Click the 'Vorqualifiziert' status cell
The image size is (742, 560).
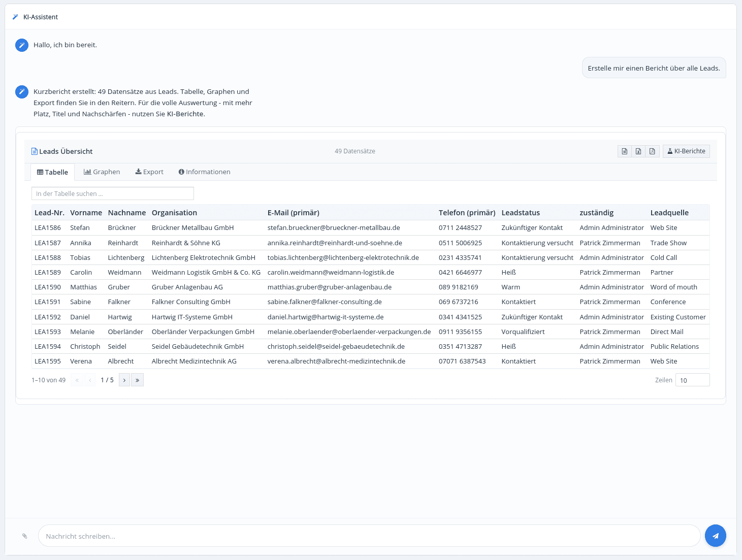tap(523, 332)
